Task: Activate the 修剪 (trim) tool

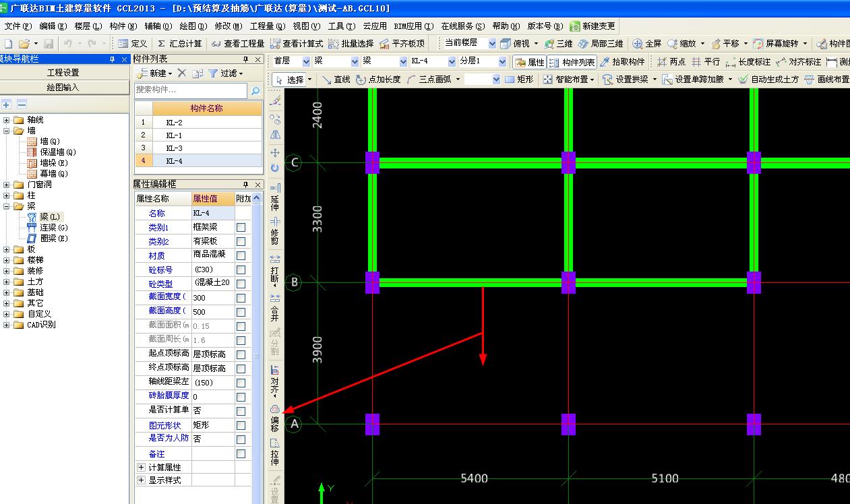Action: (x=275, y=230)
